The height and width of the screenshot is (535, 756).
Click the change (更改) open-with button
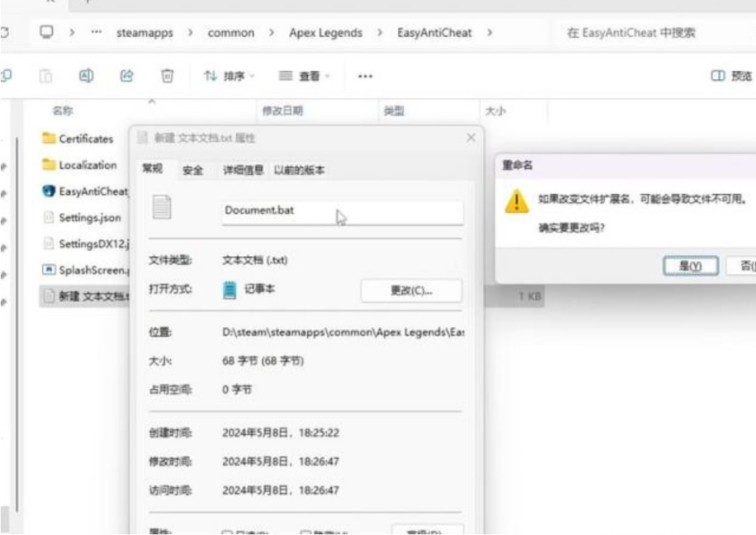point(410,291)
